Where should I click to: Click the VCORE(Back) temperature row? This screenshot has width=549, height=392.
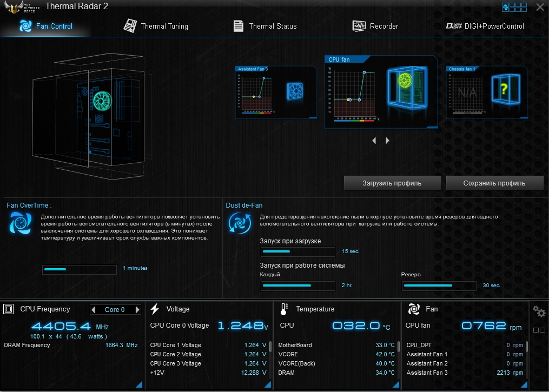(336, 364)
